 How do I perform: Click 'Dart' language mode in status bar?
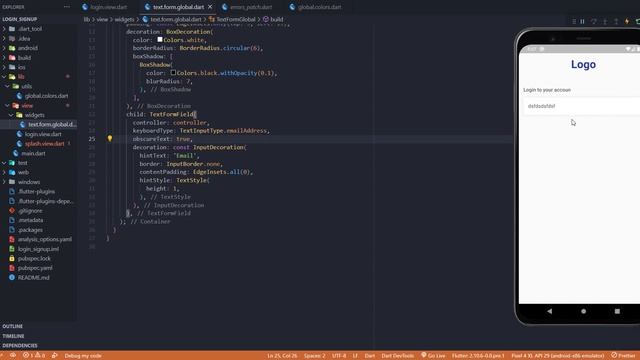[x=370, y=356]
